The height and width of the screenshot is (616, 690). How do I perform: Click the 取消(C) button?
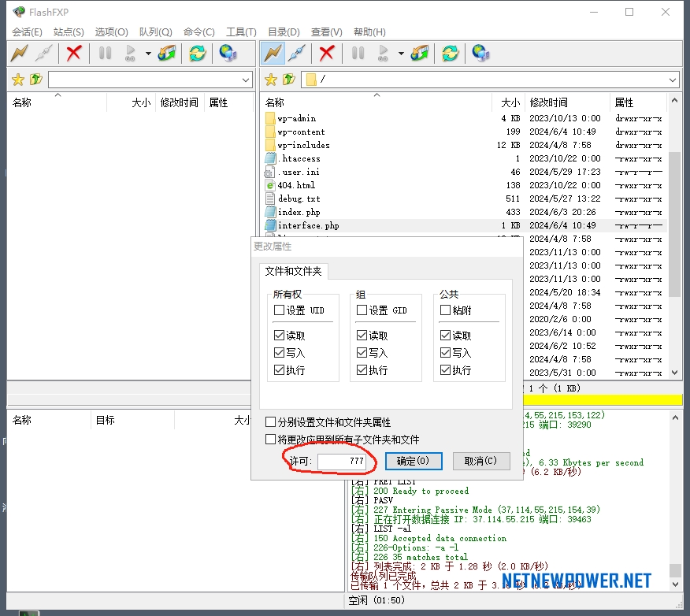pos(481,461)
